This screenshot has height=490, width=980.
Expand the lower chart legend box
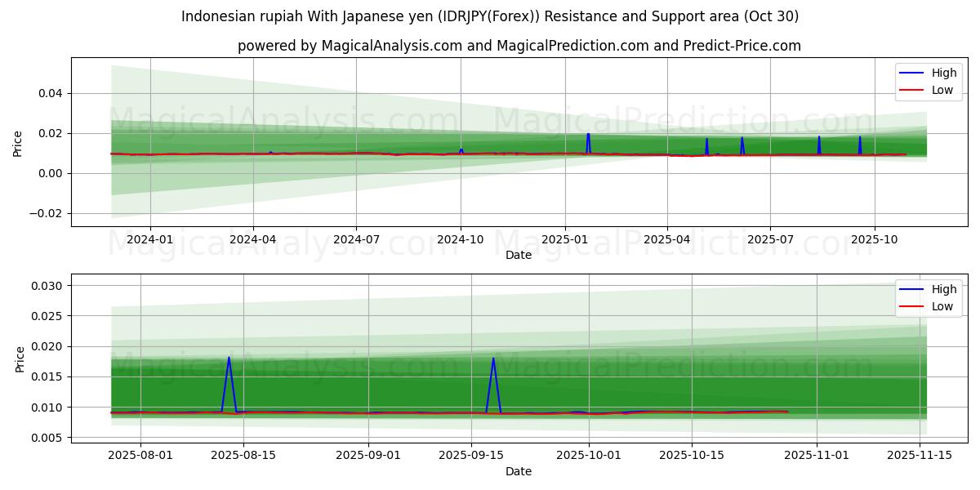929,296
